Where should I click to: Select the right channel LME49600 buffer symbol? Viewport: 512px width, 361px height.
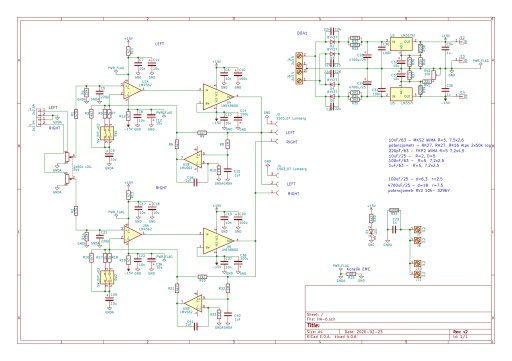(217, 241)
